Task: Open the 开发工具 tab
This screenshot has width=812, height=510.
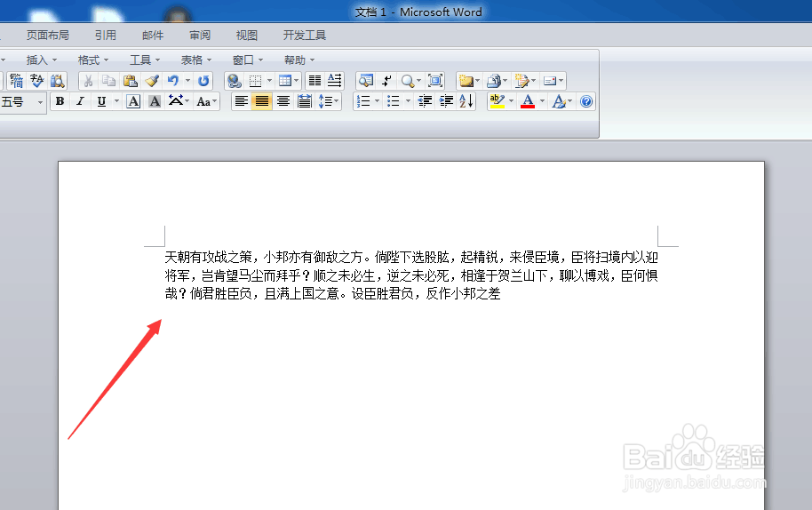Action: coord(305,36)
